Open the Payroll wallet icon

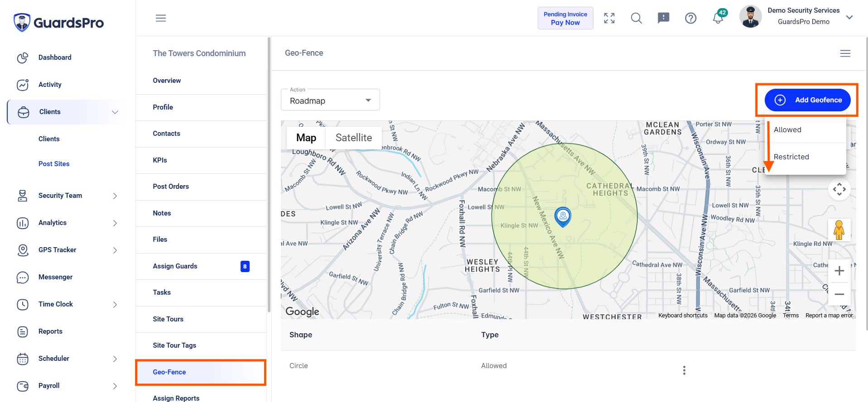pyautogui.click(x=23, y=386)
